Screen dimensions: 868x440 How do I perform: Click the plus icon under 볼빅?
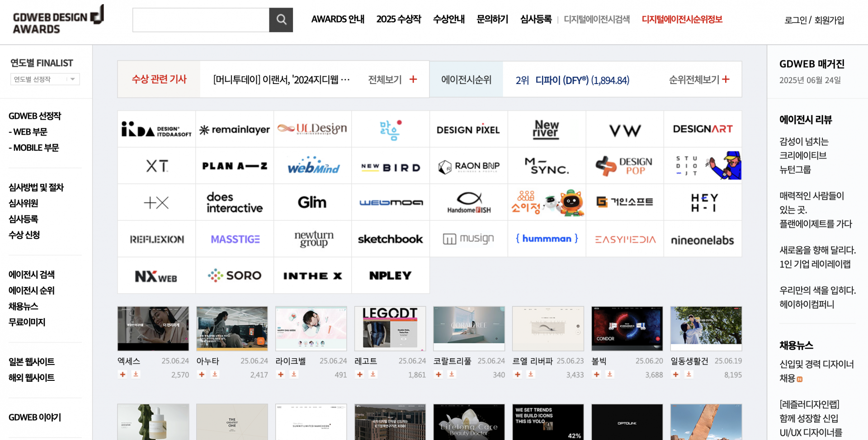tap(597, 374)
